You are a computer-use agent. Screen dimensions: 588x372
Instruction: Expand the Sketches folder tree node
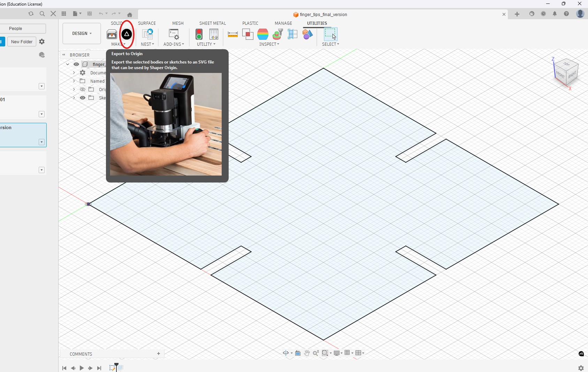[x=74, y=98]
